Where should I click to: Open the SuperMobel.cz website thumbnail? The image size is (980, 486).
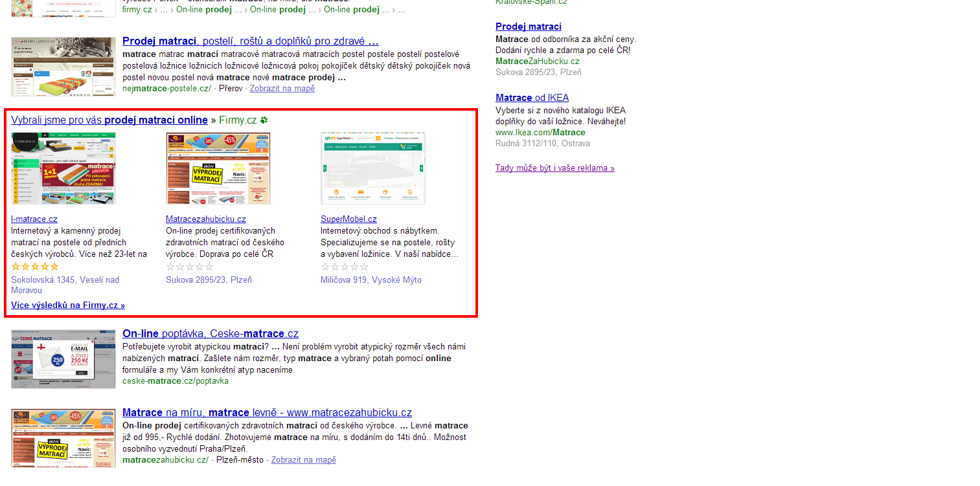click(373, 168)
